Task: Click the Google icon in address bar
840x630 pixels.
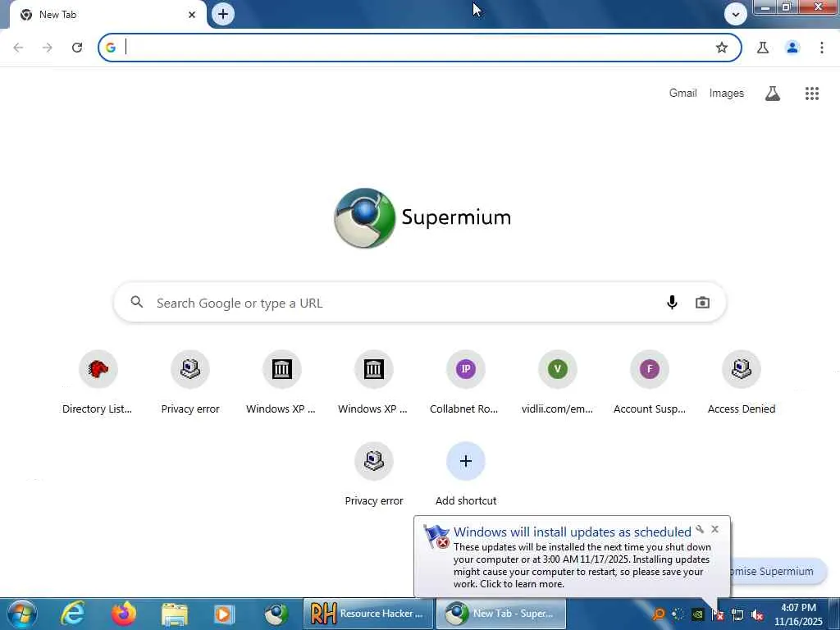Action: click(111, 48)
